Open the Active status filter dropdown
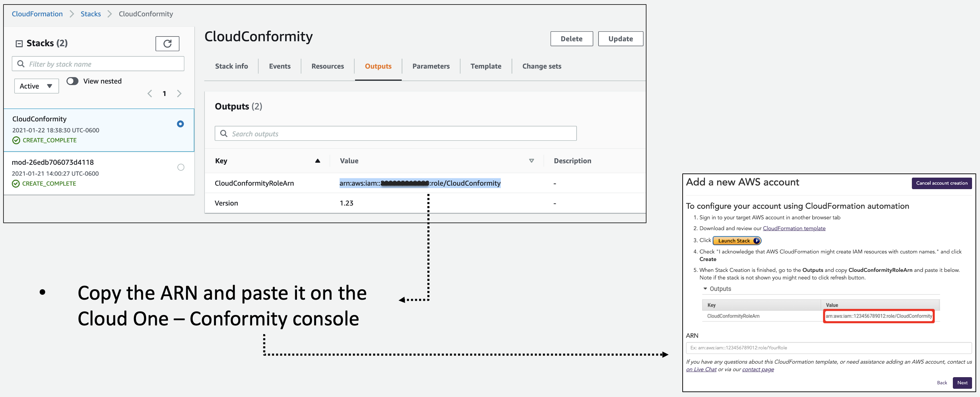Image resolution: width=980 pixels, height=397 pixels. 37,86
